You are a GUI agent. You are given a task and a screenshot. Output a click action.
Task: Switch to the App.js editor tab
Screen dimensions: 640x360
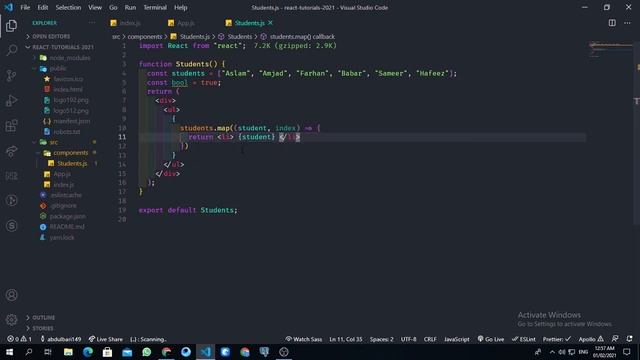[182, 23]
